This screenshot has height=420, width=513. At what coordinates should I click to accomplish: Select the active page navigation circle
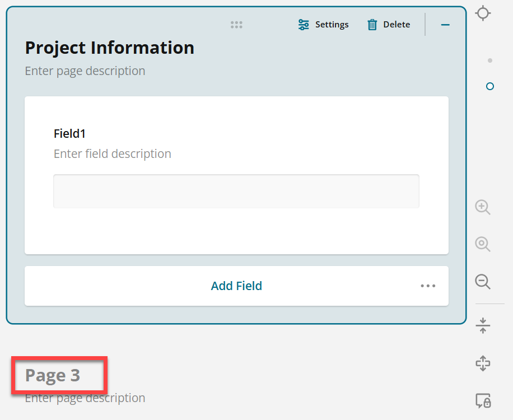(490, 86)
